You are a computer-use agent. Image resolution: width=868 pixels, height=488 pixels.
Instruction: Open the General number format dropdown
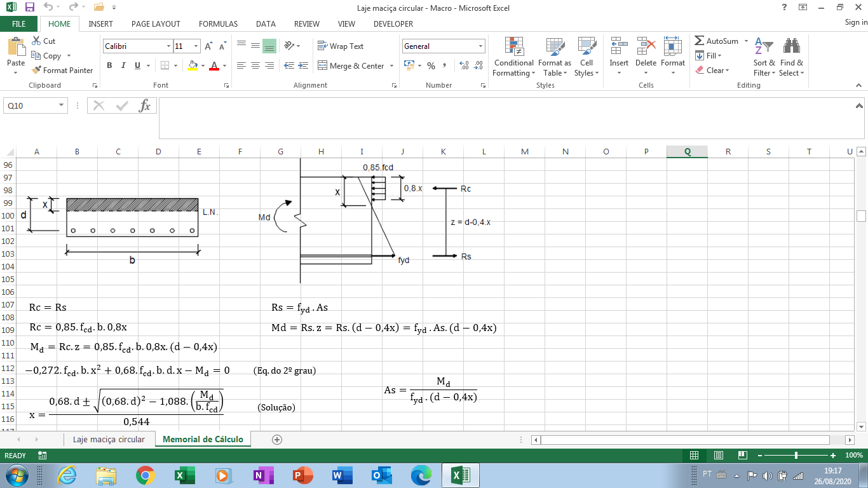[481, 46]
